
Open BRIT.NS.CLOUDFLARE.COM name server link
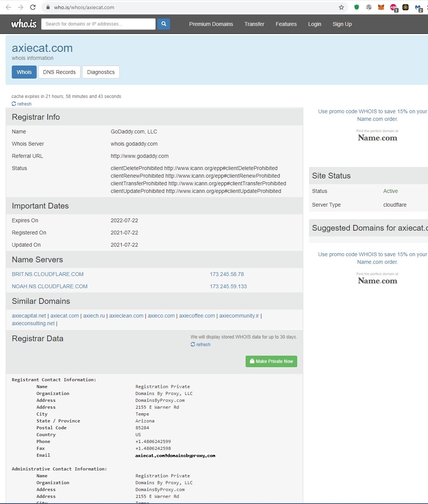pyautogui.click(x=48, y=274)
